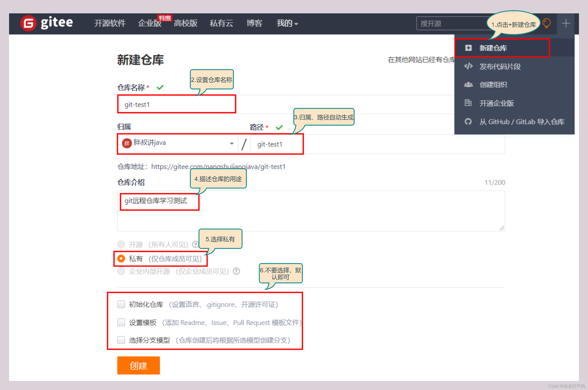Click the Gitee logo icon

28,23
